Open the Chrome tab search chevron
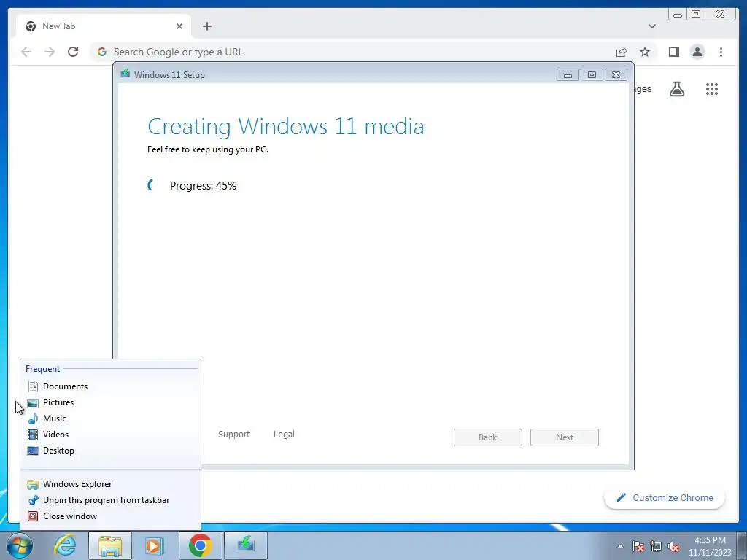The width and height of the screenshot is (747, 560). [652, 26]
